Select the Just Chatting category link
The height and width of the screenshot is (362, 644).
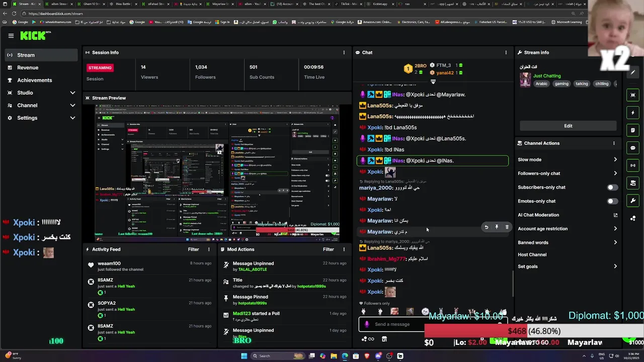pos(547,76)
